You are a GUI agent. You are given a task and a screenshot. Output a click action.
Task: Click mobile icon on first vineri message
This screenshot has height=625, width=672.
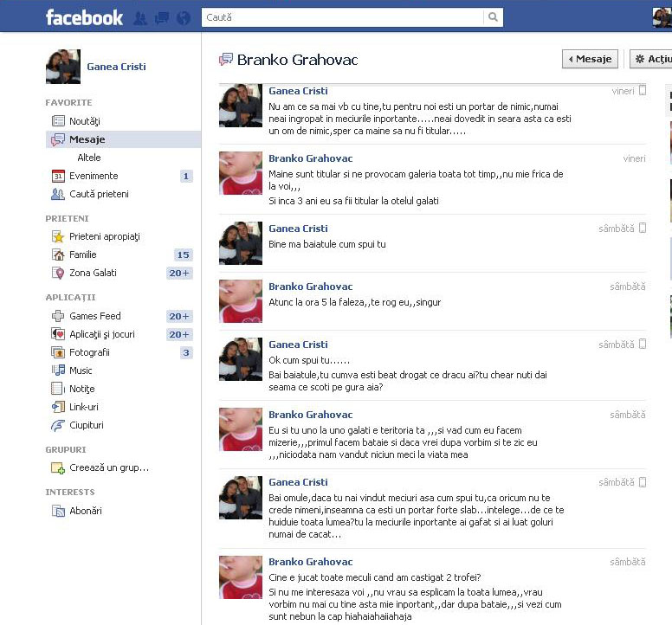click(643, 90)
